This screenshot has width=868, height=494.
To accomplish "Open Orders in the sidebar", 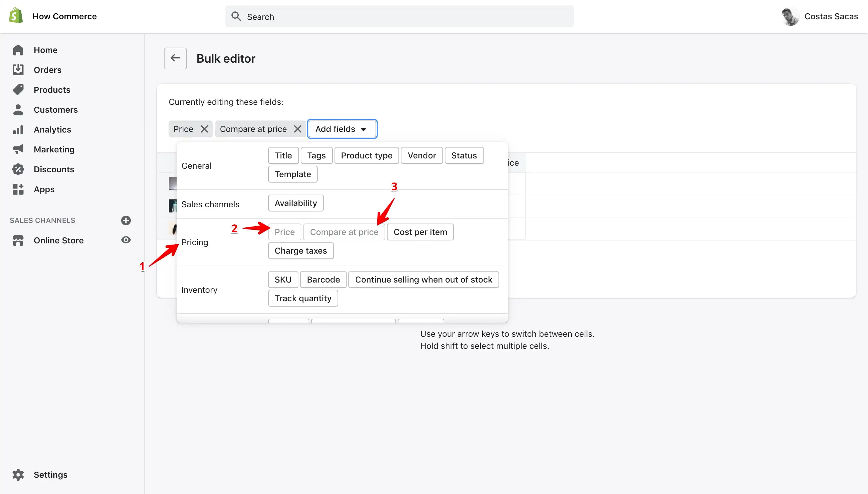I will click(48, 70).
